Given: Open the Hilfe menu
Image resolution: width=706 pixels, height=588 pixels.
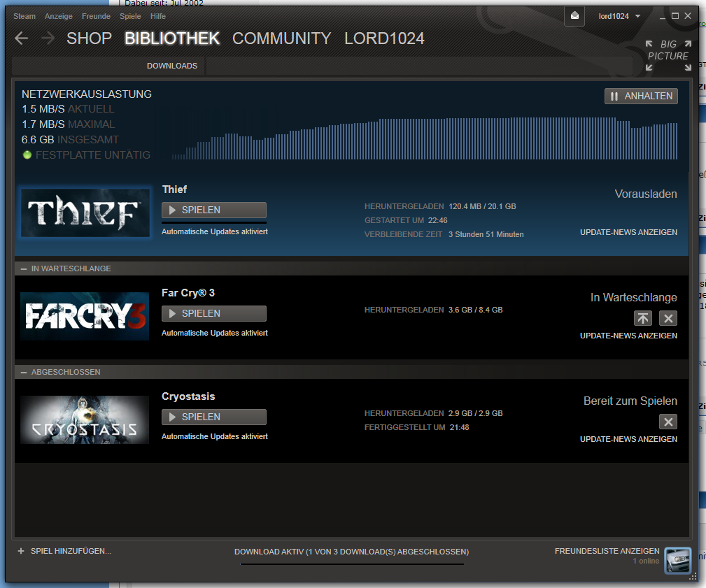Looking at the screenshot, I should point(158,16).
